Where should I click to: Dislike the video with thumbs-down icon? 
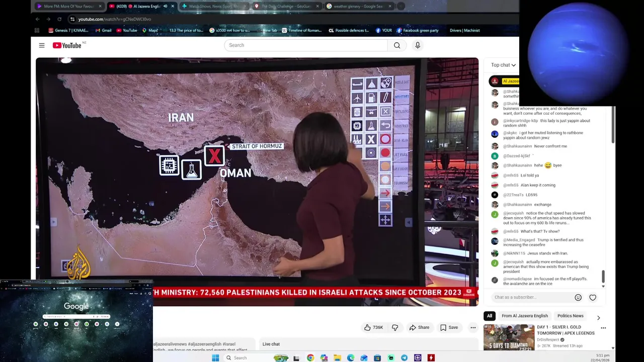point(395,327)
